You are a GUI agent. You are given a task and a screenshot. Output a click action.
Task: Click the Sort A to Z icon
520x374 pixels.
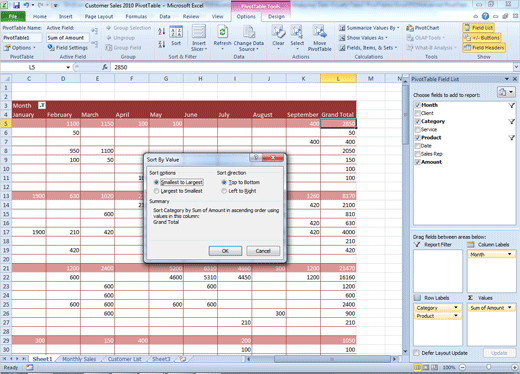click(x=162, y=32)
